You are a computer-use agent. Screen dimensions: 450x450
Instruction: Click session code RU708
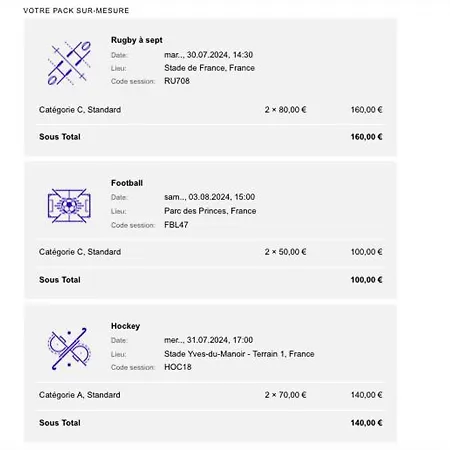(177, 81)
